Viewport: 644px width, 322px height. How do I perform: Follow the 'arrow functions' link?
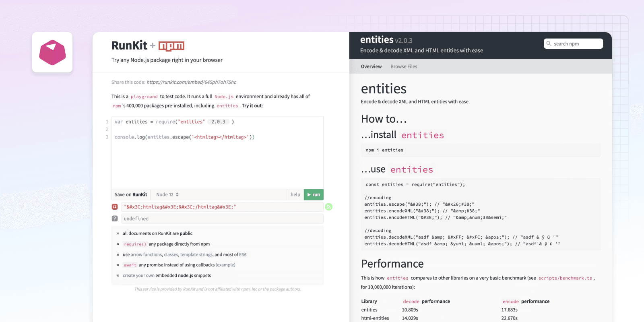[147, 255]
